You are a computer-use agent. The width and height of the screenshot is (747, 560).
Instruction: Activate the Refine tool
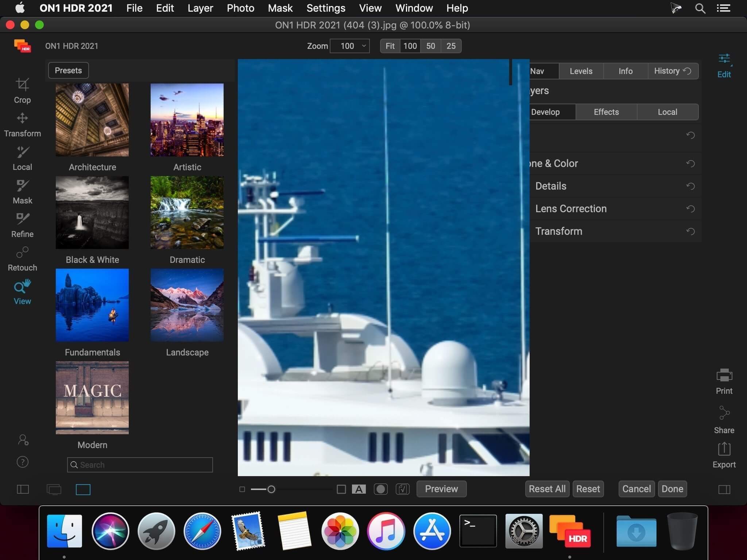[x=22, y=225]
